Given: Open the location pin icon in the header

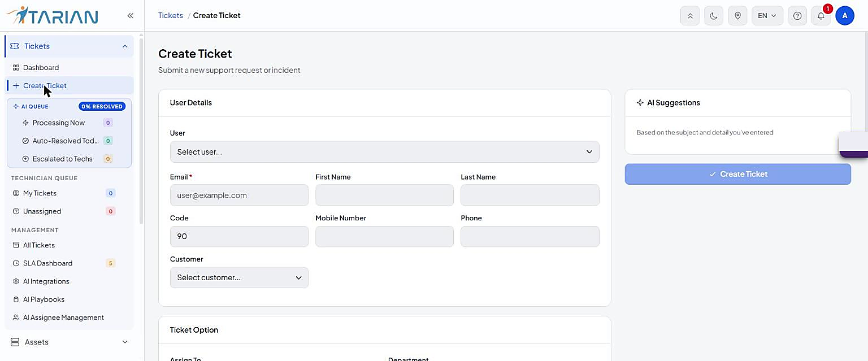Looking at the screenshot, I should (737, 16).
